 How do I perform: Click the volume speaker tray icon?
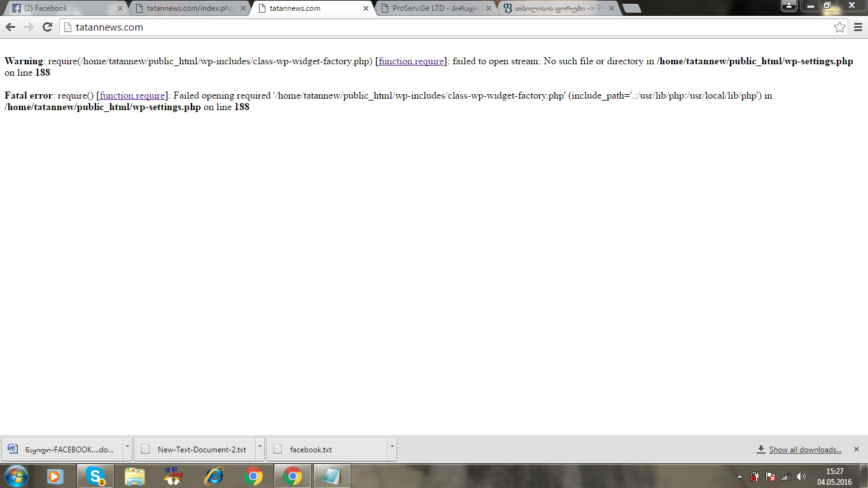pos(801,477)
